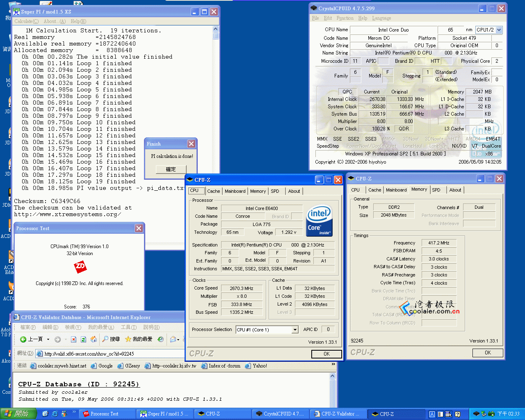Image resolution: width=525 pixels, height=420 pixels.
Task: Close the Processor Test window
Action: pyautogui.click(x=139, y=228)
